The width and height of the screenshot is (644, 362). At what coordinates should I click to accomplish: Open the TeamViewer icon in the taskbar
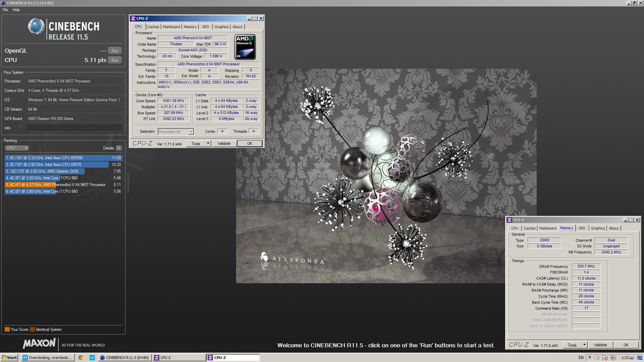point(92,358)
